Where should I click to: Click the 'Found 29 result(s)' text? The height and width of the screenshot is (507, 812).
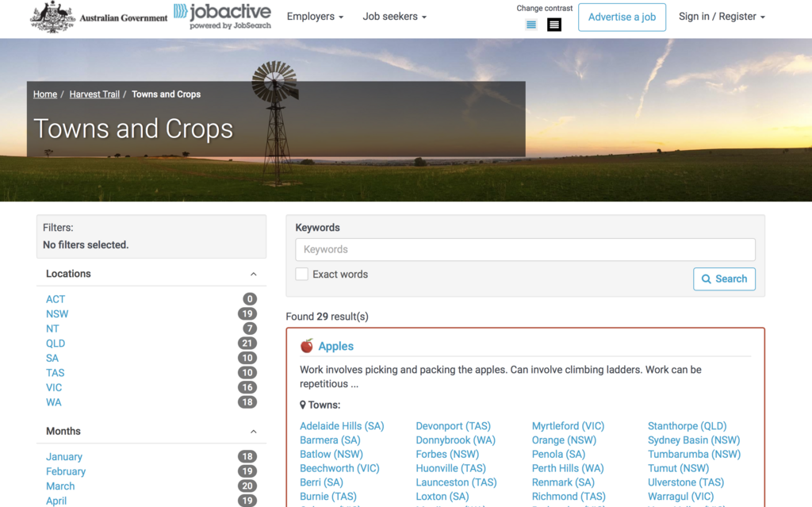327,317
